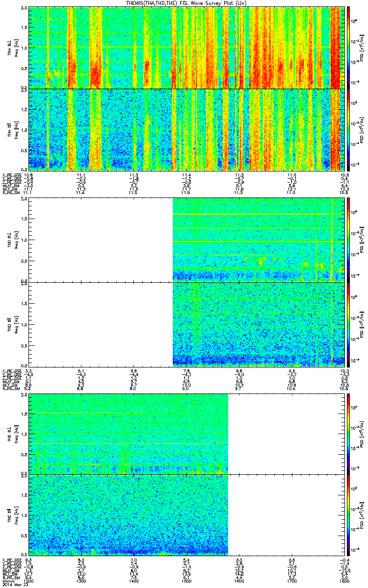Select the THD B-parallel spectrogram panel
The image size is (368, 588).
click(187, 324)
